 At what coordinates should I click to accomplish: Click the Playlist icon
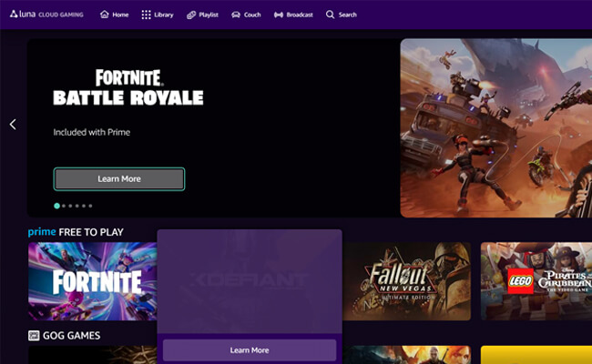pyautogui.click(x=191, y=15)
